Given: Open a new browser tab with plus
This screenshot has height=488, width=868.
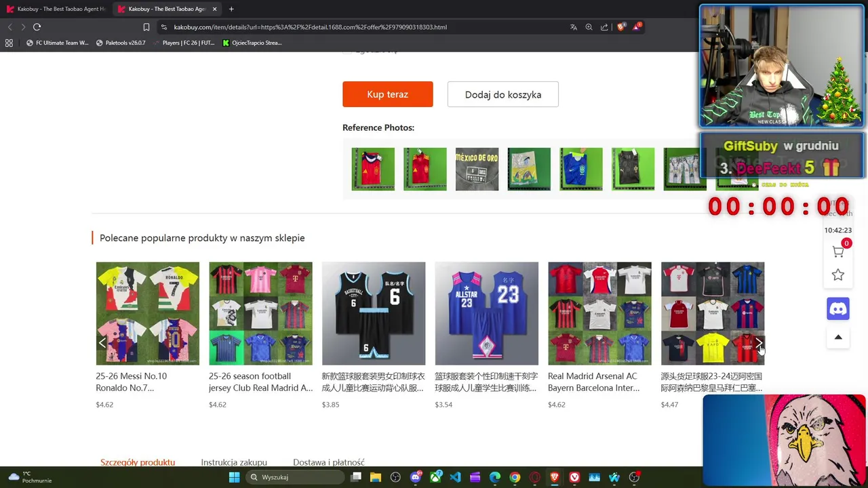Looking at the screenshot, I should (231, 9).
